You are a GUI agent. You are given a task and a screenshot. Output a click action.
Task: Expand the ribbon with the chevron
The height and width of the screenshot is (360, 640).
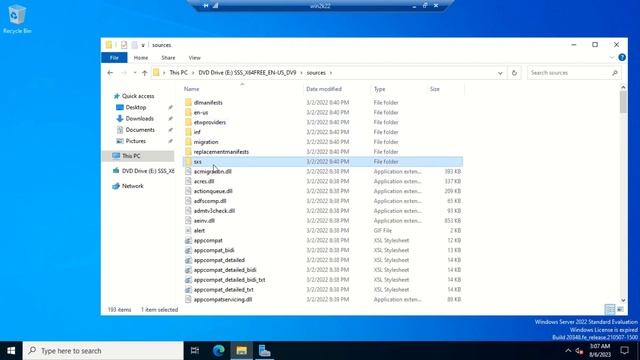click(611, 58)
